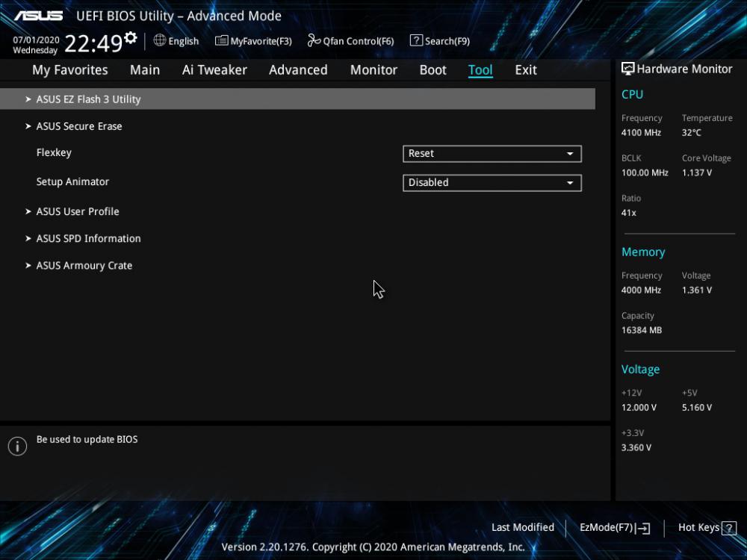This screenshot has height=560, width=747.
Task: Click the Setup Animator label
Action: (x=72, y=182)
